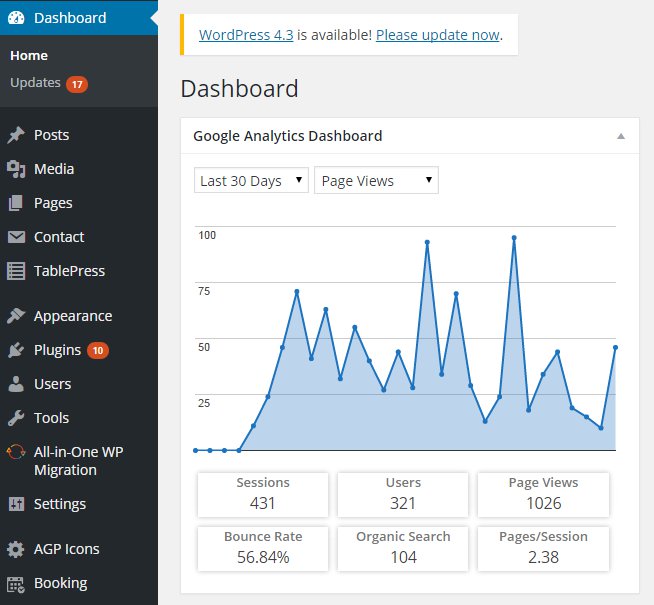Viewport: 654px width, 605px height.
Task: Go to Home submenu
Action: tap(29, 55)
